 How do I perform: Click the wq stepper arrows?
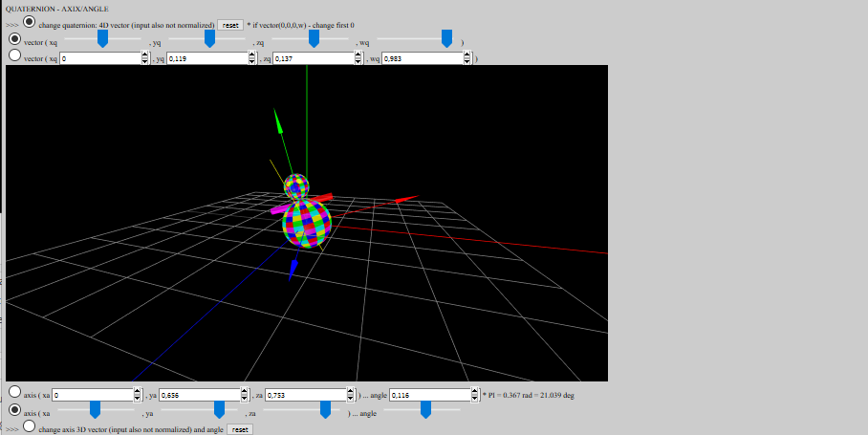click(467, 58)
